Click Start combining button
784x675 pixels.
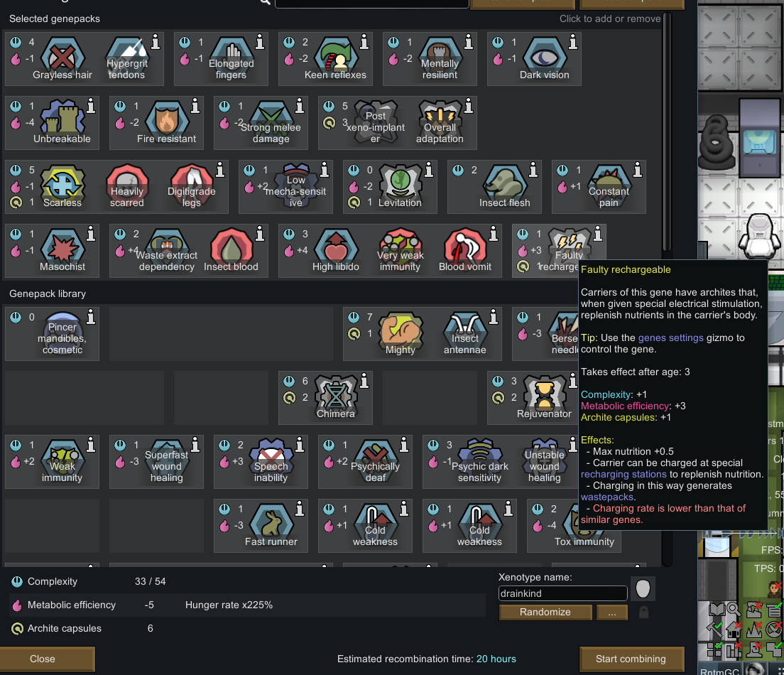click(631, 659)
